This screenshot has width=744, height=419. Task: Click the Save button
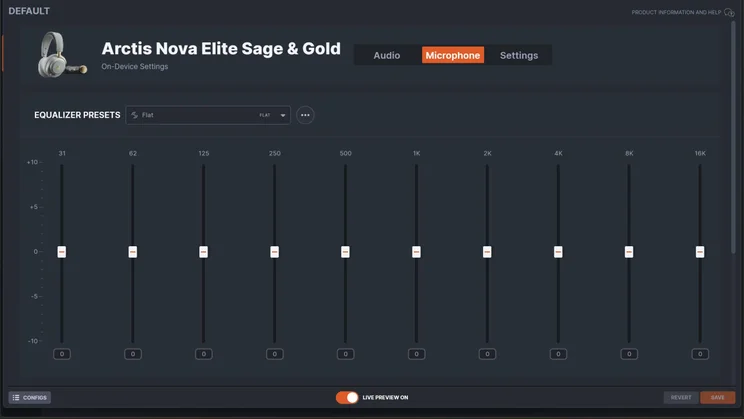[x=717, y=397]
